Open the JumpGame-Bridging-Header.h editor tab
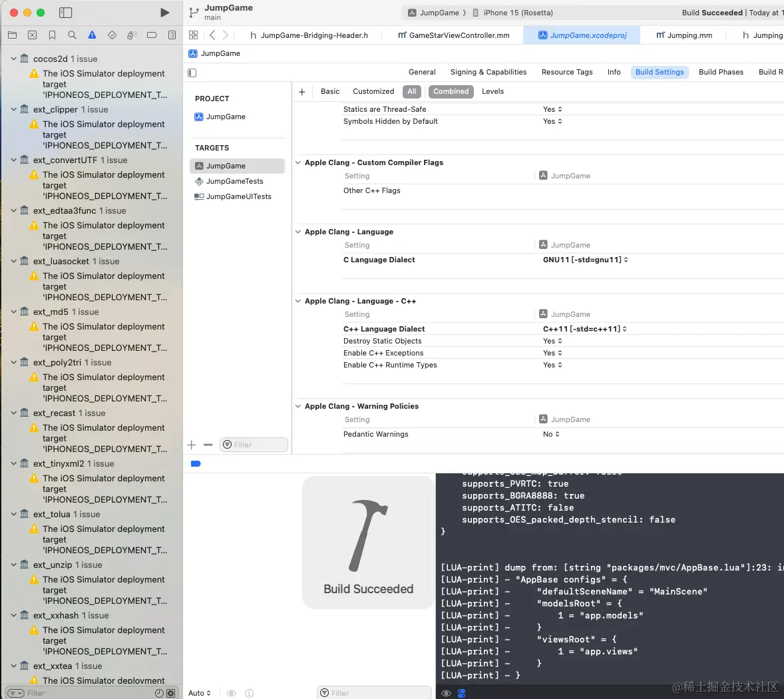Image resolution: width=784 pixels, height=699 pixels. coord(309,35)
